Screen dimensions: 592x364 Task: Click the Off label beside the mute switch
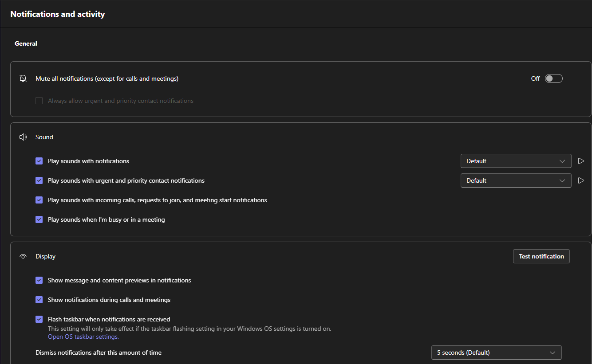535,78
